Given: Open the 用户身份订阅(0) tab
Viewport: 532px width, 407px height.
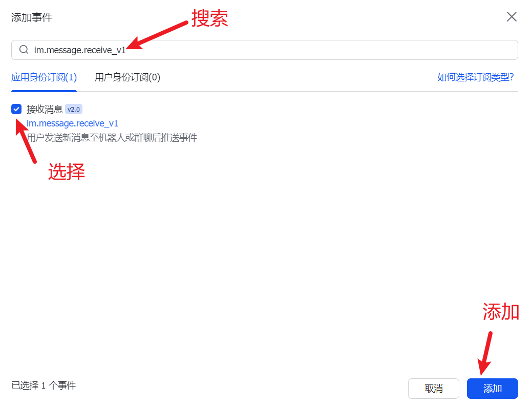Looking at the screenshot, I should 127,77.
